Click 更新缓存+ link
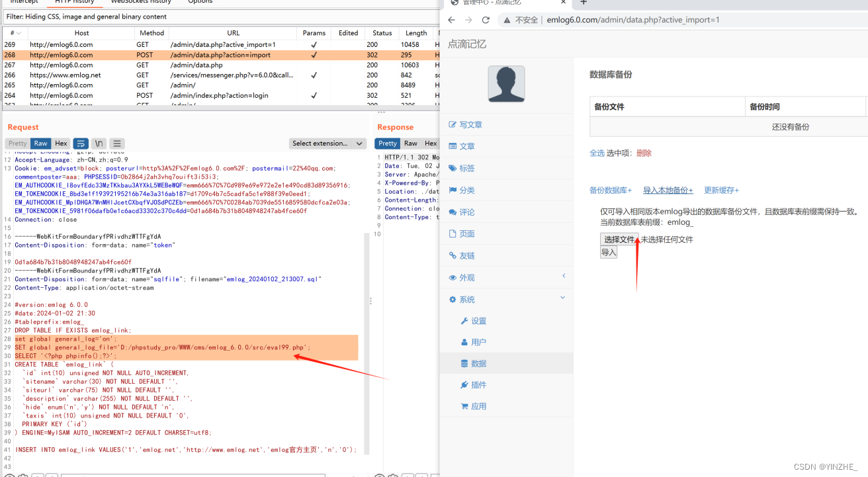 tap(721, 190)
